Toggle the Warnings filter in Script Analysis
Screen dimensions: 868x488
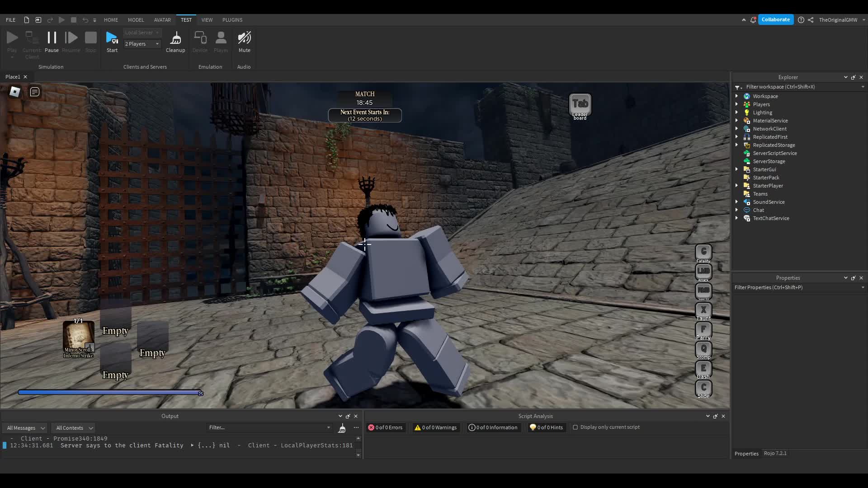point(435,427)
